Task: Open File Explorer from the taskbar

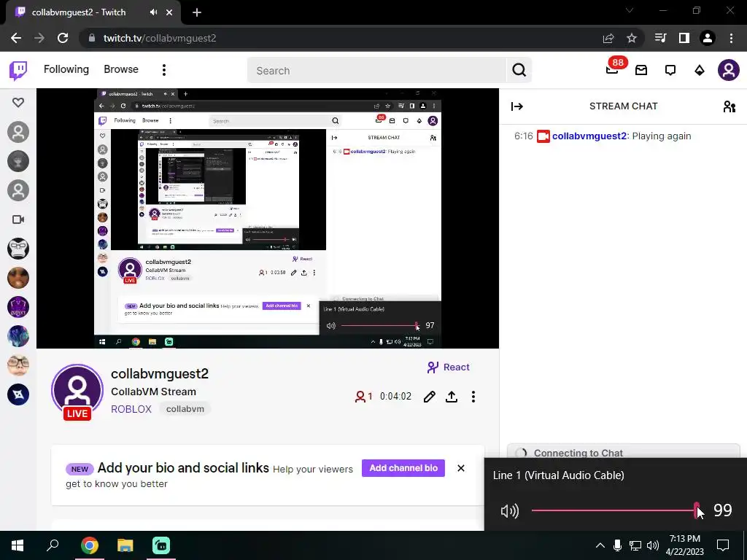Action: [125, 545]
